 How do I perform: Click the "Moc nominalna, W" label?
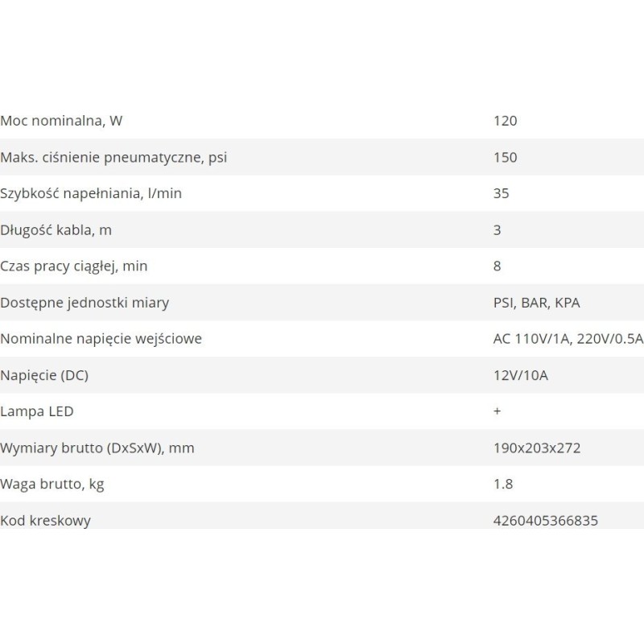coord(66,122)
